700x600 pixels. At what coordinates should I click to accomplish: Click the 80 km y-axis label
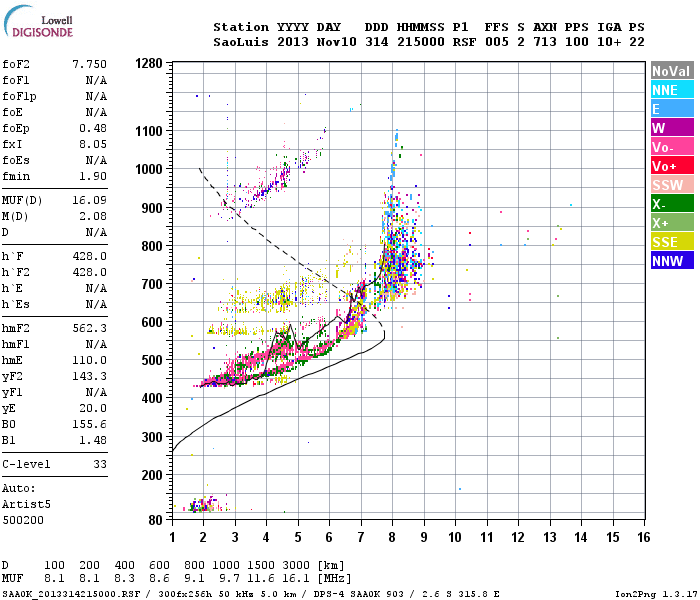156,520
